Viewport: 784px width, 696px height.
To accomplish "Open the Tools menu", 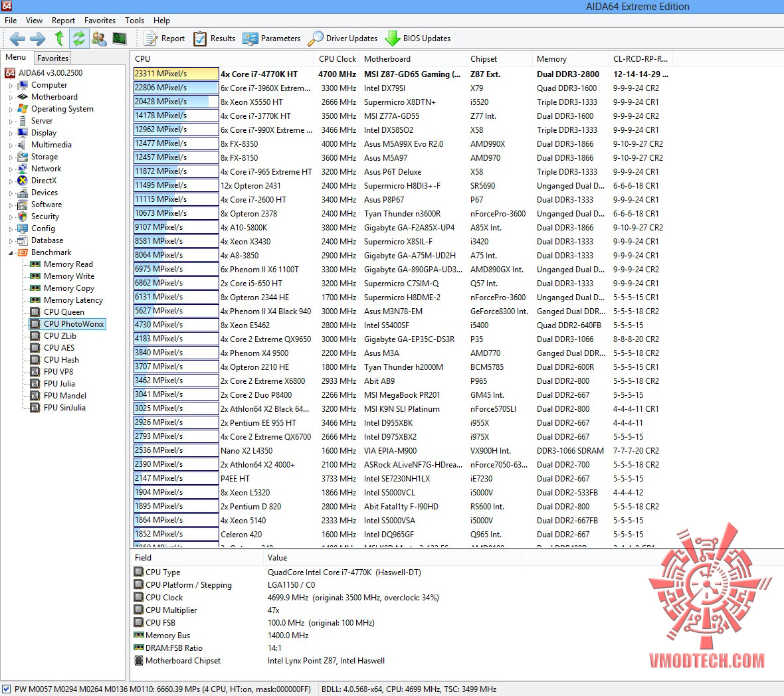I will click(x=134, y=21).
